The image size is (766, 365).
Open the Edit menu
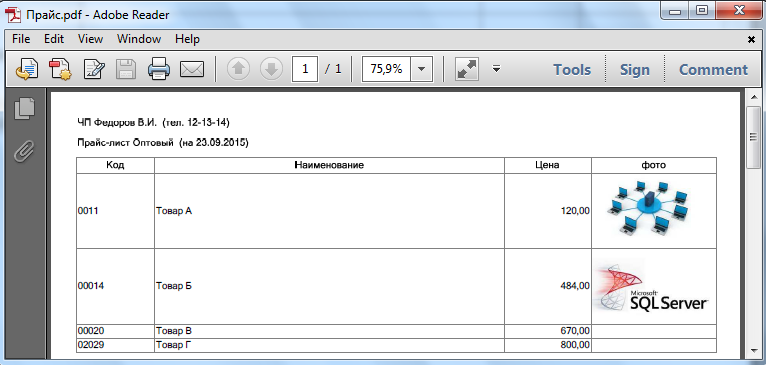[x=54, y=39]
